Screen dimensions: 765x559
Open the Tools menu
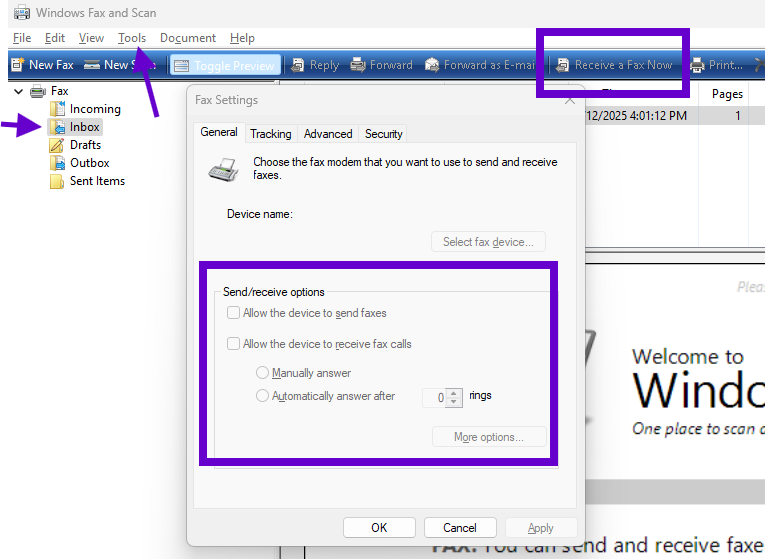coord(132,38)
